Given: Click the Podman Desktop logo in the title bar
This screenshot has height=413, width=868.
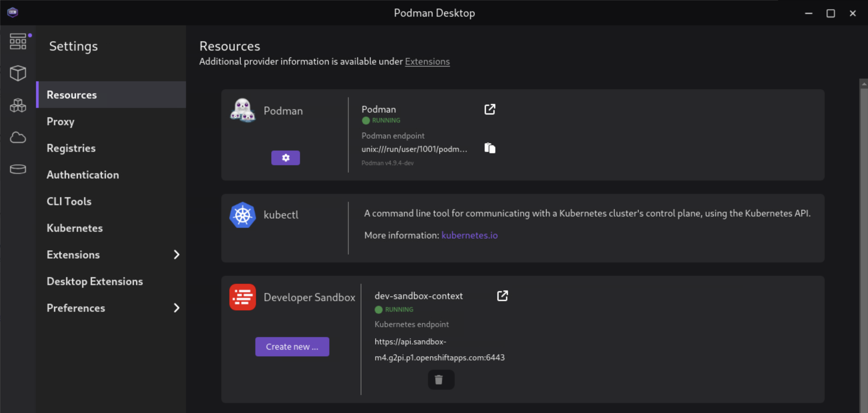Looking at the screenshot, I should [x=12, y=12].
